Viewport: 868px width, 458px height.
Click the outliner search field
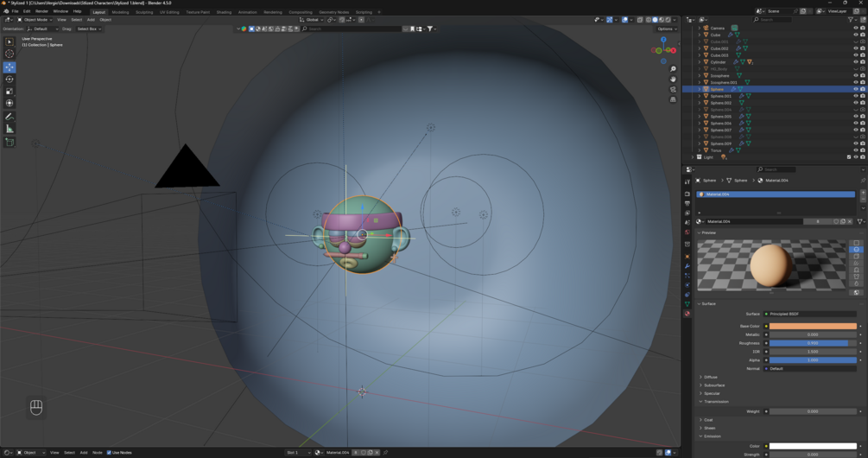pyautogui.click(x=773, y=19)
